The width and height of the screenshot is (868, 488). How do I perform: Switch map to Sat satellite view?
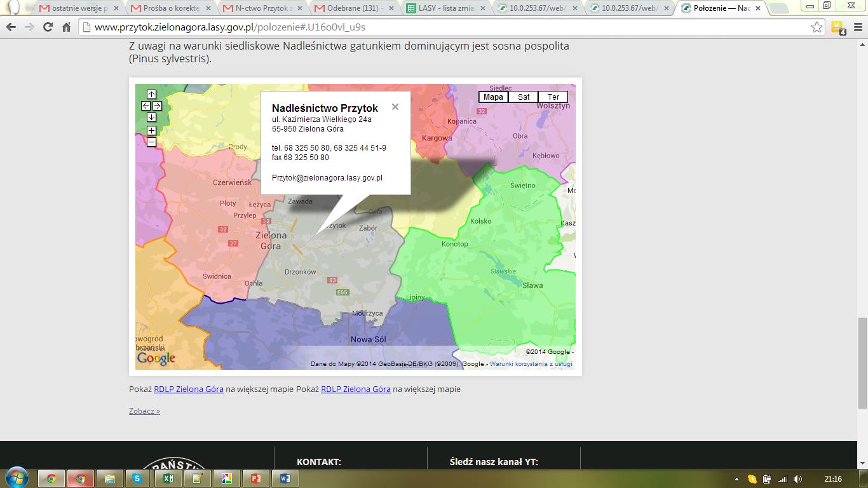[524, 97]
